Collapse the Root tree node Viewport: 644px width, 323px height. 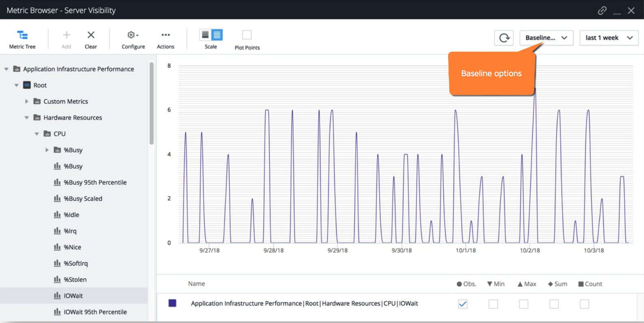pos(17,85)
